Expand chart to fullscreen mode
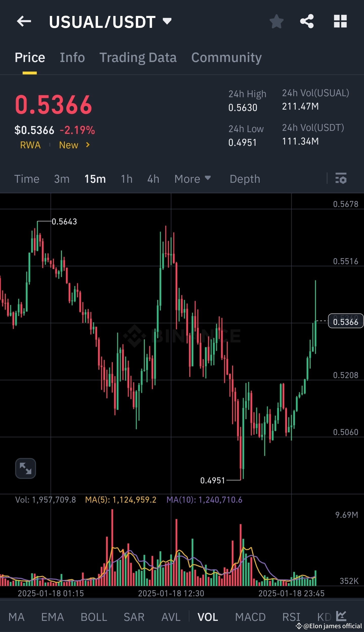 tap(25, 468)
